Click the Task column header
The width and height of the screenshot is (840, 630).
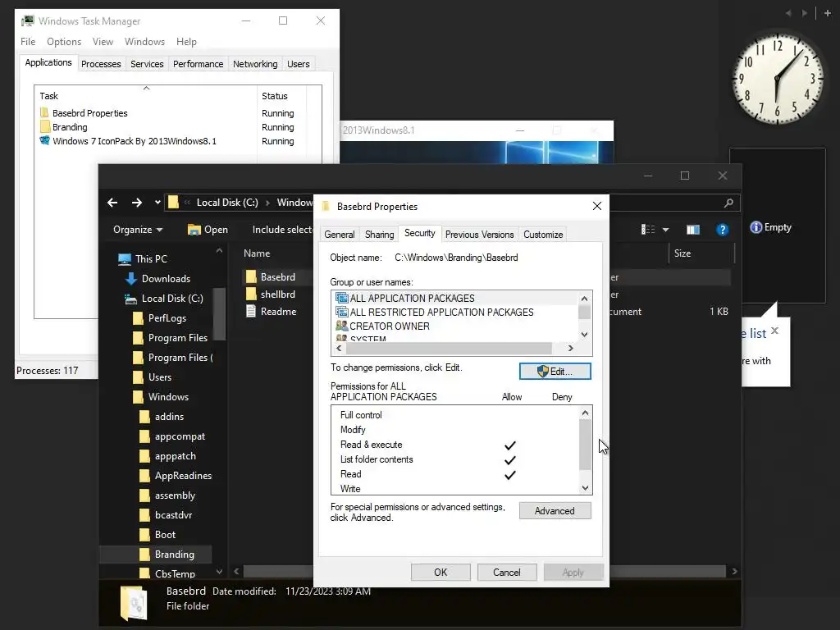(x=146, y=96)
